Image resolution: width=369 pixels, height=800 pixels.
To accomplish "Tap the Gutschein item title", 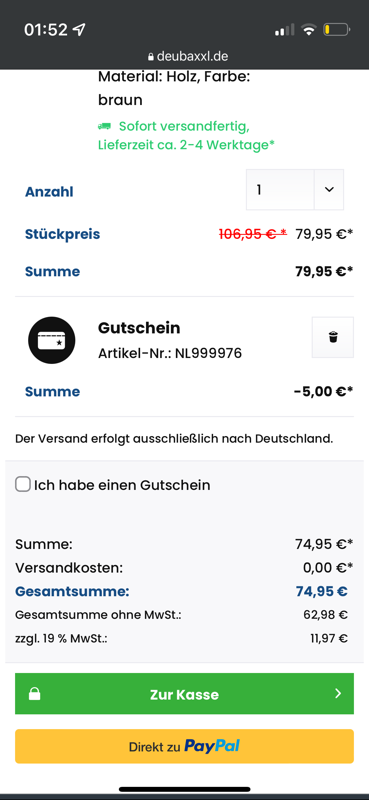I will click(x=139, y=328).
